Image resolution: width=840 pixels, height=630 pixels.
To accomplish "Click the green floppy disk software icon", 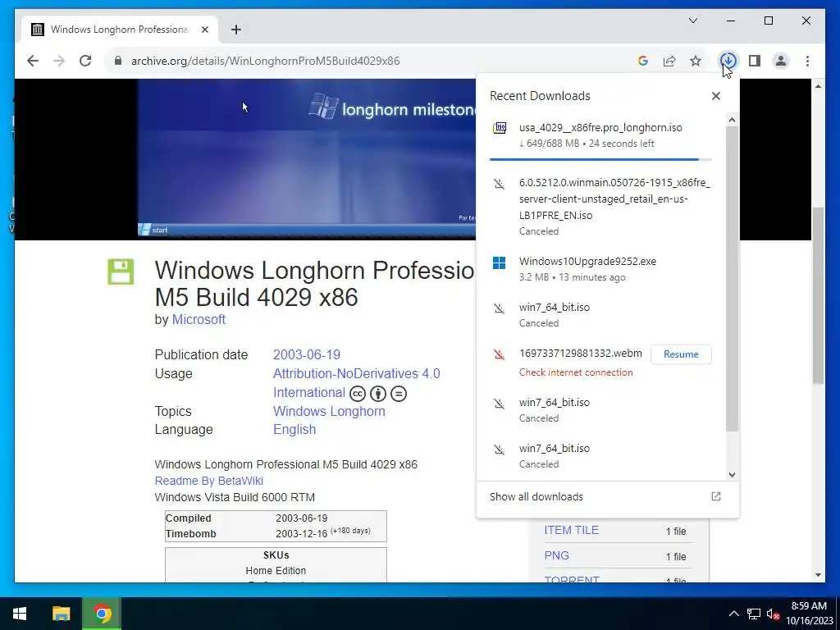I will (x=121, y=272).
